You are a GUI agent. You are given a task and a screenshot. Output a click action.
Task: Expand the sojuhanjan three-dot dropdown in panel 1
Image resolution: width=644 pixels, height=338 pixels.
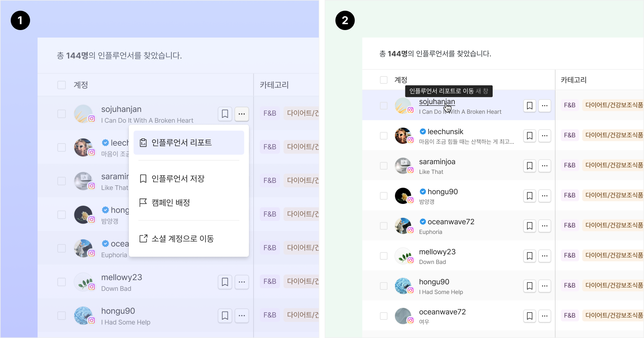[x=242, y=114]
